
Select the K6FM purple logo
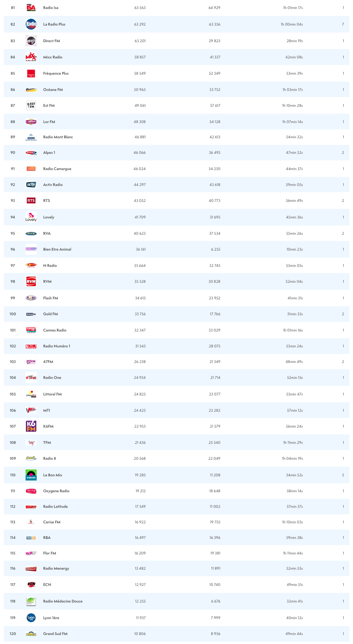31,426
